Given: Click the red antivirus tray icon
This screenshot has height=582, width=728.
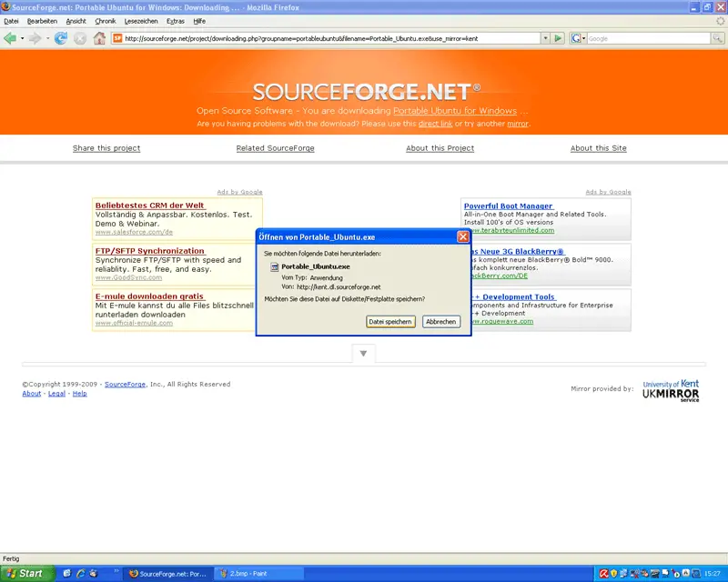Looking at the screenshot, I should [x=603, y=574].
